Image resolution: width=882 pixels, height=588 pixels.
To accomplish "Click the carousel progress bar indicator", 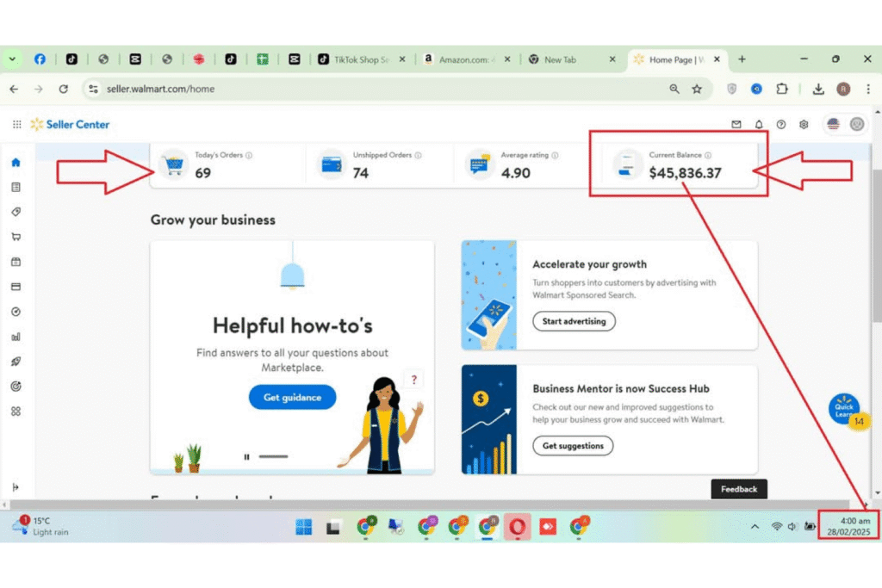I will coord(273,457).
